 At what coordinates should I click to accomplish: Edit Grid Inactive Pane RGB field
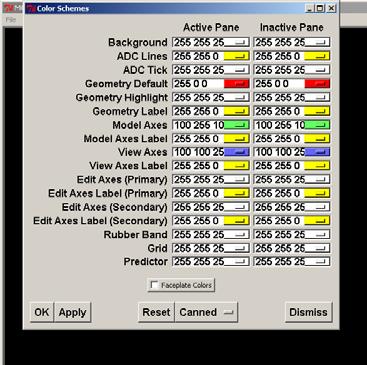tap(279, 248)
